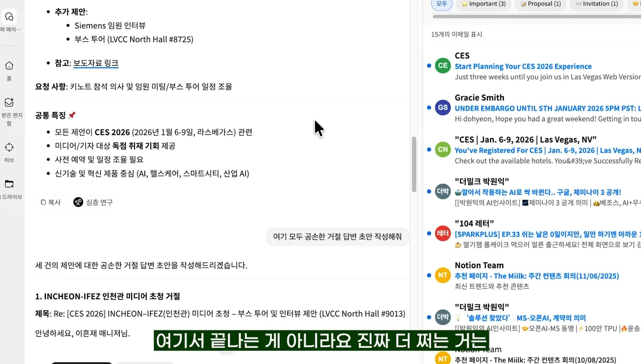Open the inbox (받은 편지함) sidebar icon
The image size is (641, 364).
[x=9, y=102]
